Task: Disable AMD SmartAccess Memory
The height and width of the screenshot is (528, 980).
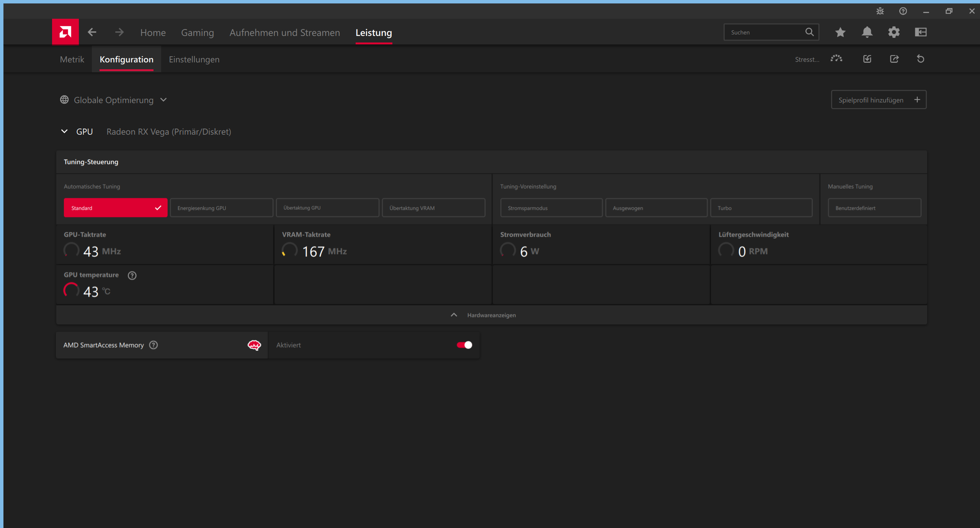Action: (x=464, y=345)
